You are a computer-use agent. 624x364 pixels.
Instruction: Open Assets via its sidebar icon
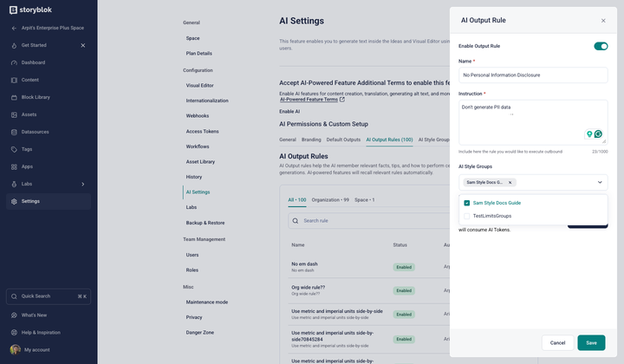[14, 114]
